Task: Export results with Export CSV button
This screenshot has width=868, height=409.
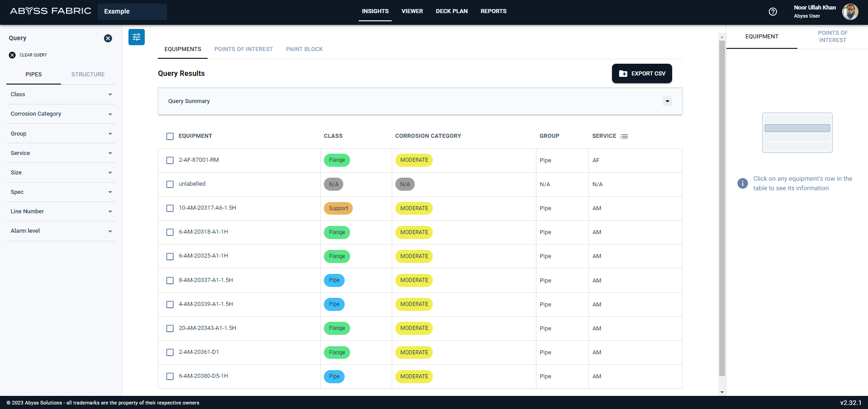Action: click(x=642, y=74)
